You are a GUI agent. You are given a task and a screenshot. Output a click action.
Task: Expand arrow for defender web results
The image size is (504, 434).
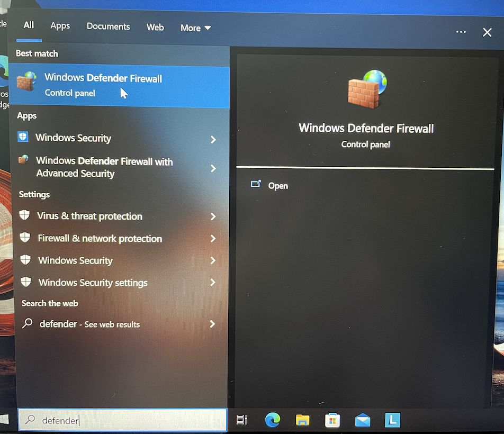(212, 324)
